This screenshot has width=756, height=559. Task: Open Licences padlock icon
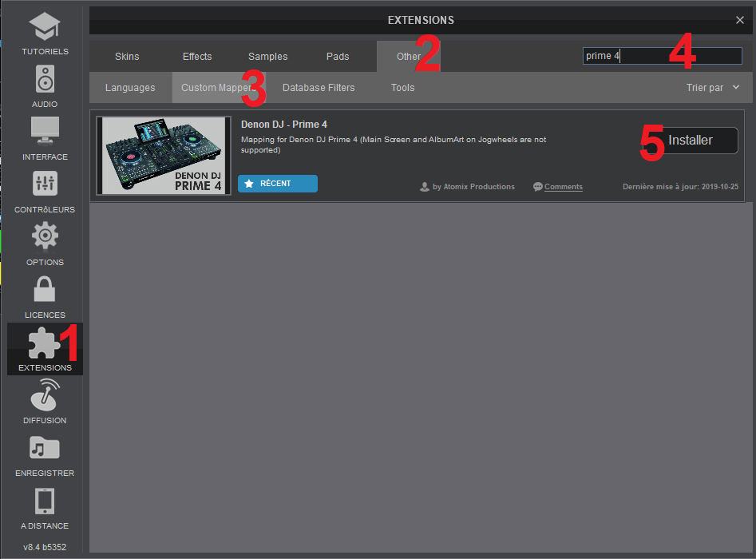click(x=45, y=290)
